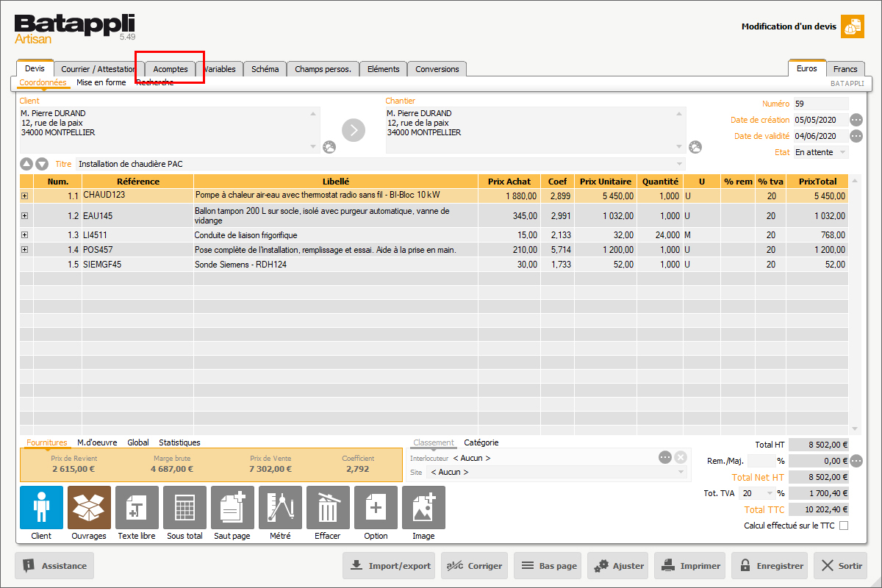Add an Option line
The height and width of the screenshot is (588, 882).
[x=376, y=507]
